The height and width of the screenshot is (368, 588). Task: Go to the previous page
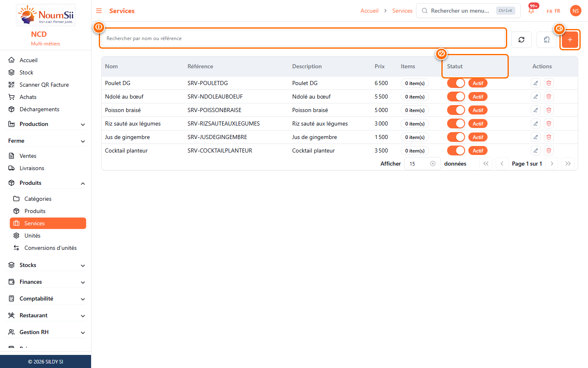(502, 164)
